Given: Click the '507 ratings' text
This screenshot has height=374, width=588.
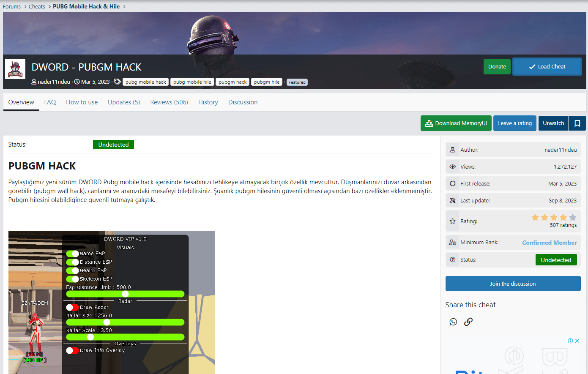Looking at the screenshot, I should pos(563,225).
